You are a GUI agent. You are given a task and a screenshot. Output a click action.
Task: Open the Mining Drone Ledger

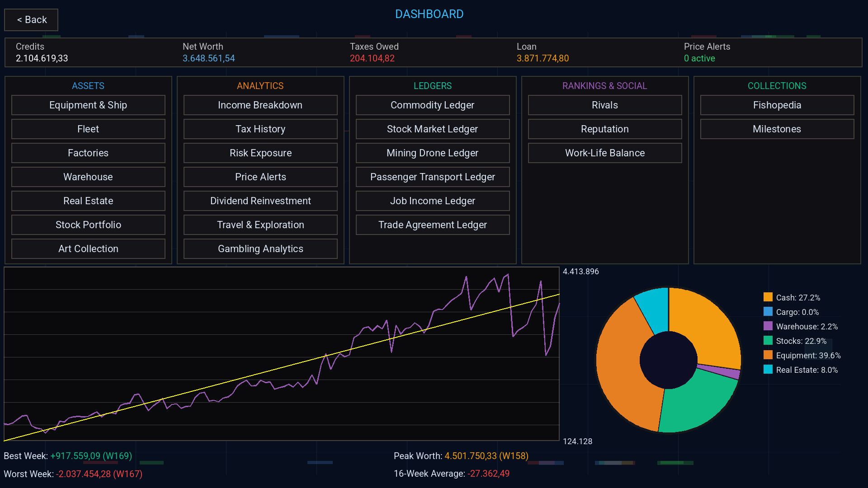point(433,153)
